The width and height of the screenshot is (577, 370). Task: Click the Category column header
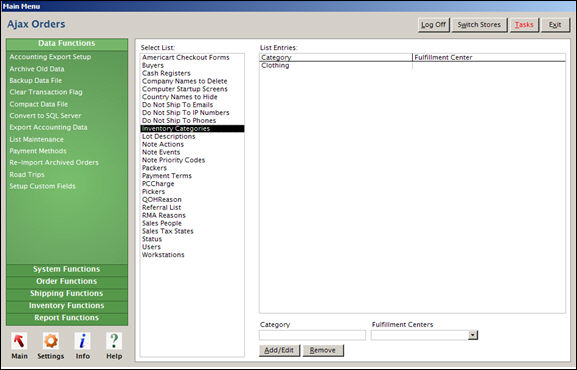point(336,57)
